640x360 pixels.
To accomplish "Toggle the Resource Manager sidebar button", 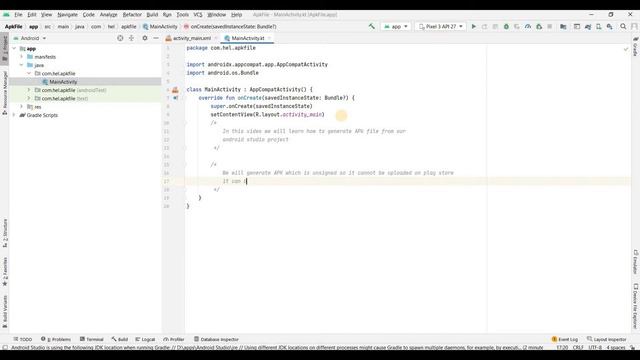I will coord(4,93).
